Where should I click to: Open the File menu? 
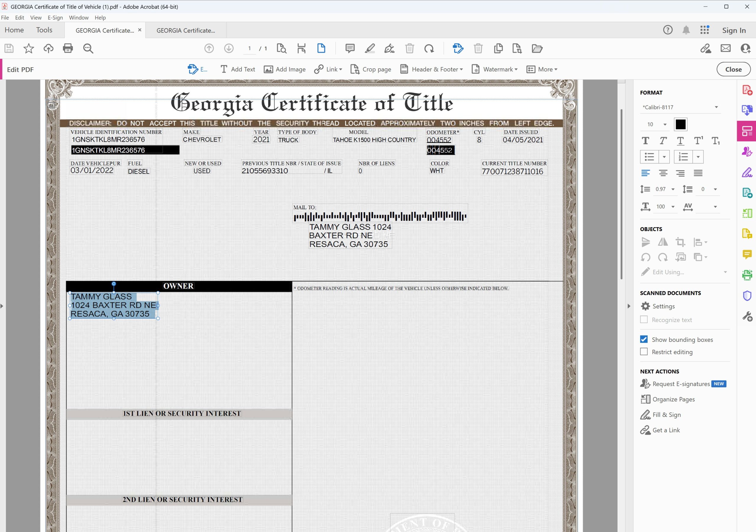tap(5, 18)
